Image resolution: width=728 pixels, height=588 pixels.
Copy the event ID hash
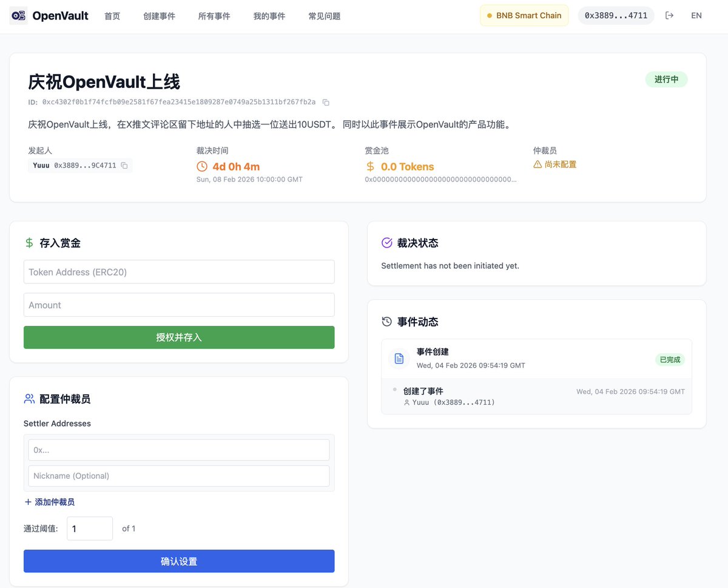pyautogui.click(x=326, y=103)
